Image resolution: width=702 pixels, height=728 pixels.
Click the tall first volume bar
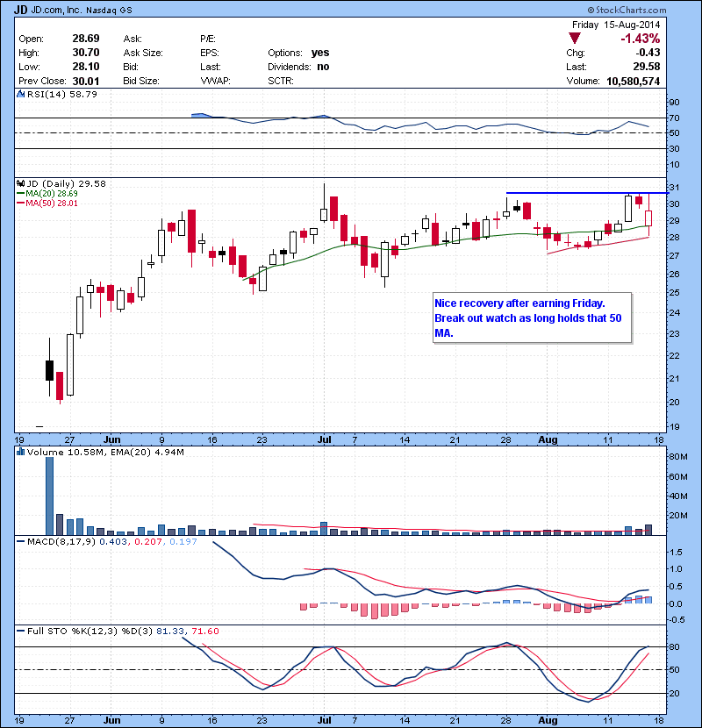click(49, 496)
